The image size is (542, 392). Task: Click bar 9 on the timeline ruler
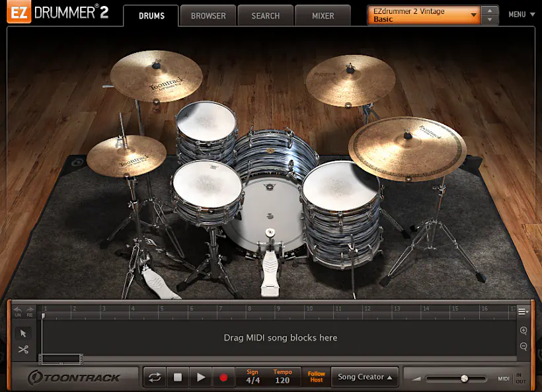(x=279, y=309)
